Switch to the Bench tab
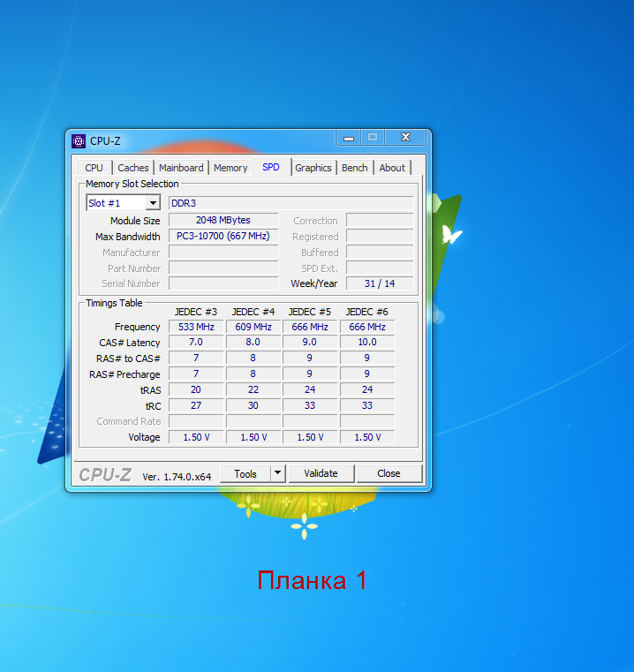This screenshot has width=634, height=672. click(355, 168)
